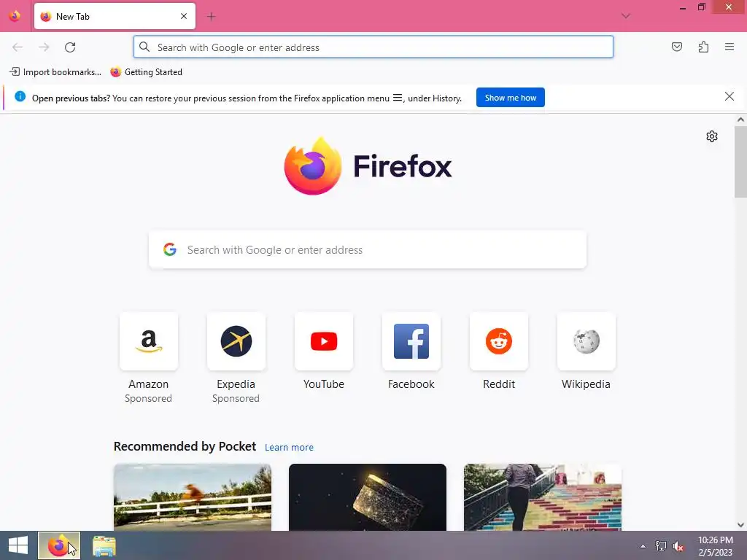Expand the List all tabs chevron

pos(625,16)
